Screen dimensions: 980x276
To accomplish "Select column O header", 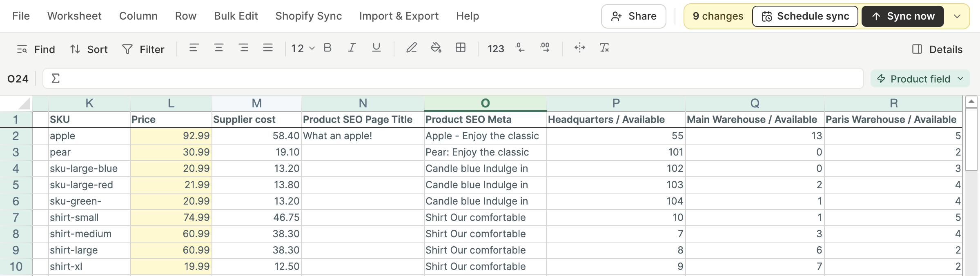I will pyautogui.click(x=486, y=103).
